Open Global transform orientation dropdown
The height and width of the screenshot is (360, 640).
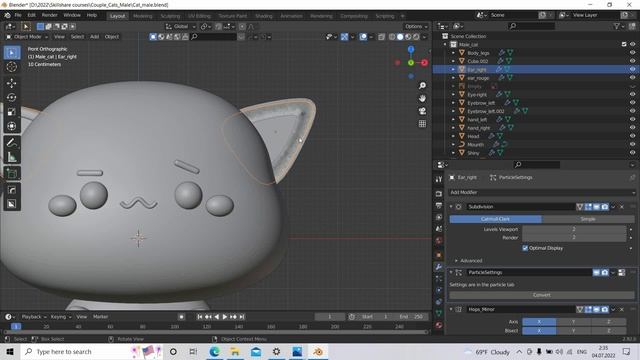[x=180, y=27]
